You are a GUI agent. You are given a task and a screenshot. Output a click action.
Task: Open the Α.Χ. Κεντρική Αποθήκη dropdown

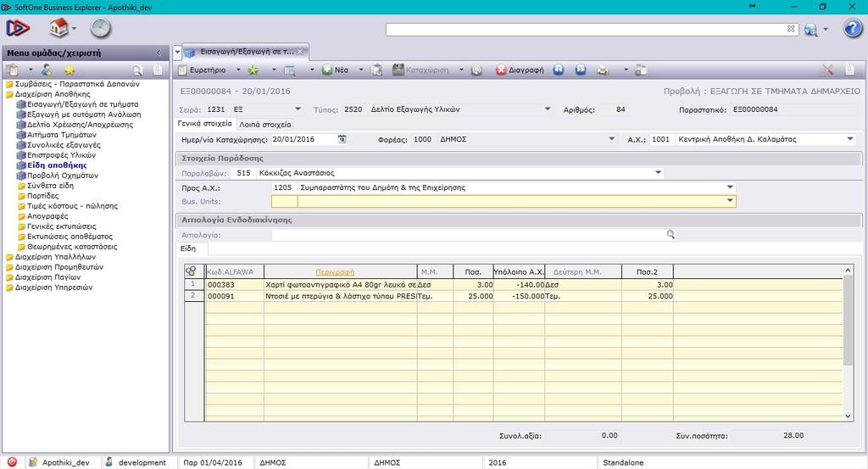coord(850,139)
